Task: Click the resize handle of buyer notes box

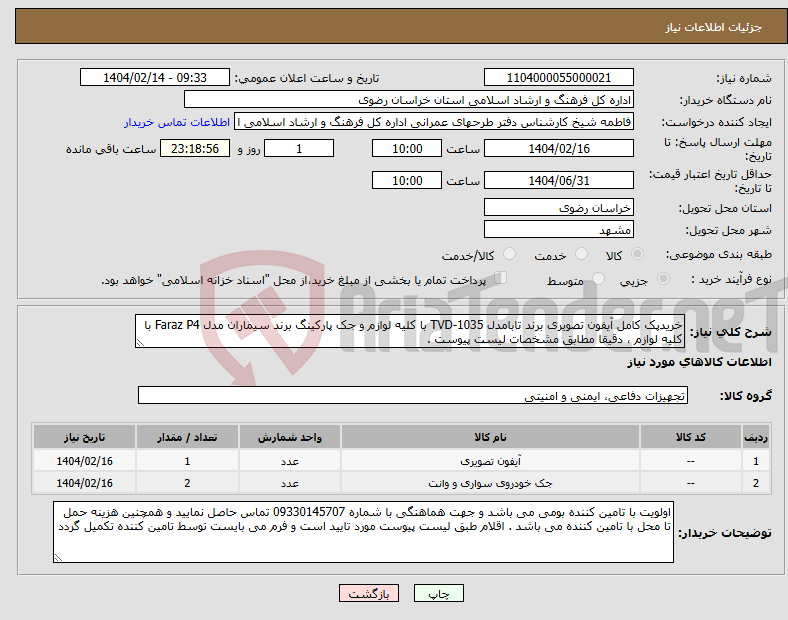Action: (58, 557)
